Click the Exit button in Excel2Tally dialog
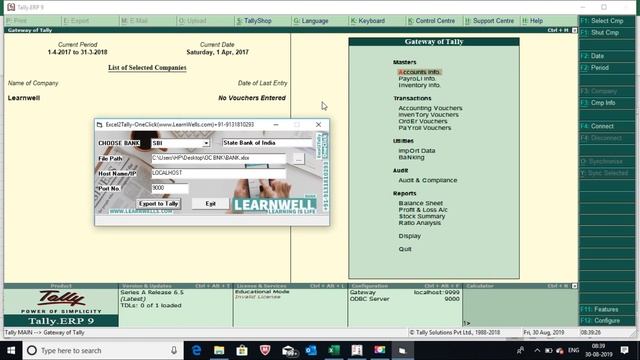 point(210,203)
